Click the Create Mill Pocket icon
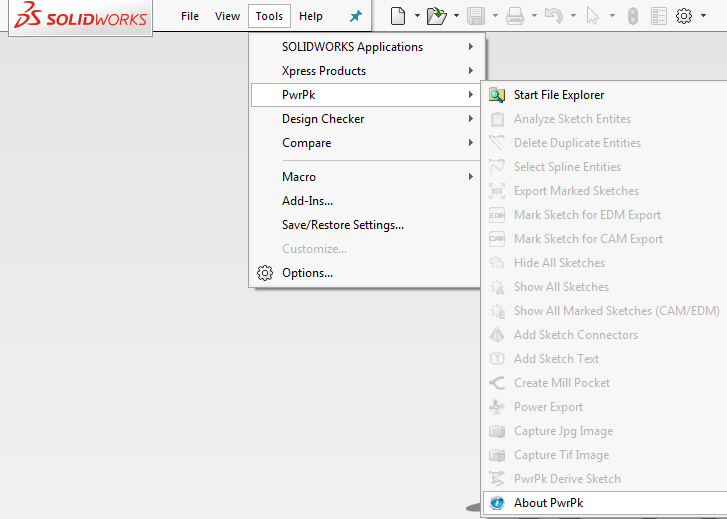 [x=497, y=383]
